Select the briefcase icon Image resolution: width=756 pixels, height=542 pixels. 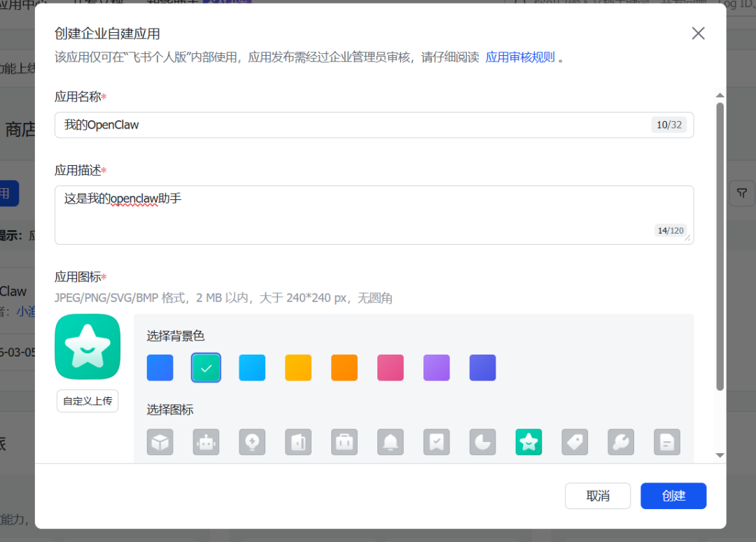point(344,442)
